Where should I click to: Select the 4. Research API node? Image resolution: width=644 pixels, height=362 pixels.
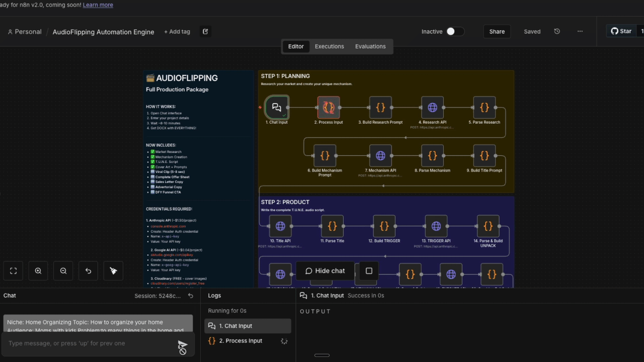432,108
